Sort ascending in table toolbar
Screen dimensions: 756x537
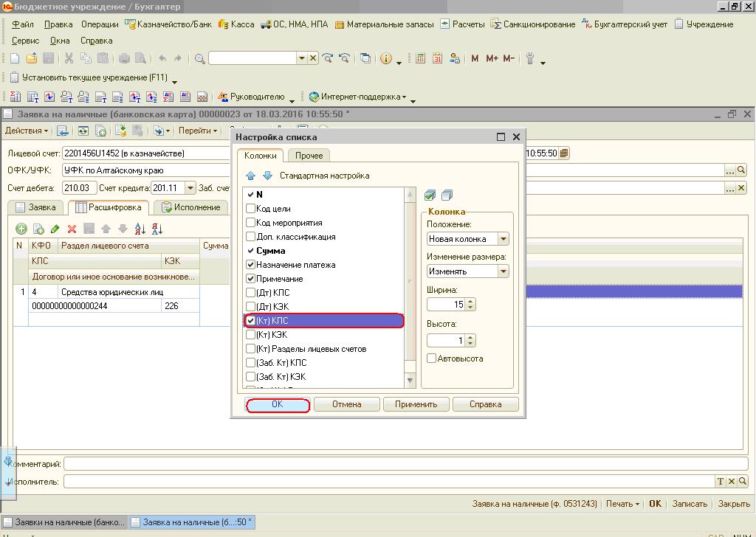coord(140,229)
